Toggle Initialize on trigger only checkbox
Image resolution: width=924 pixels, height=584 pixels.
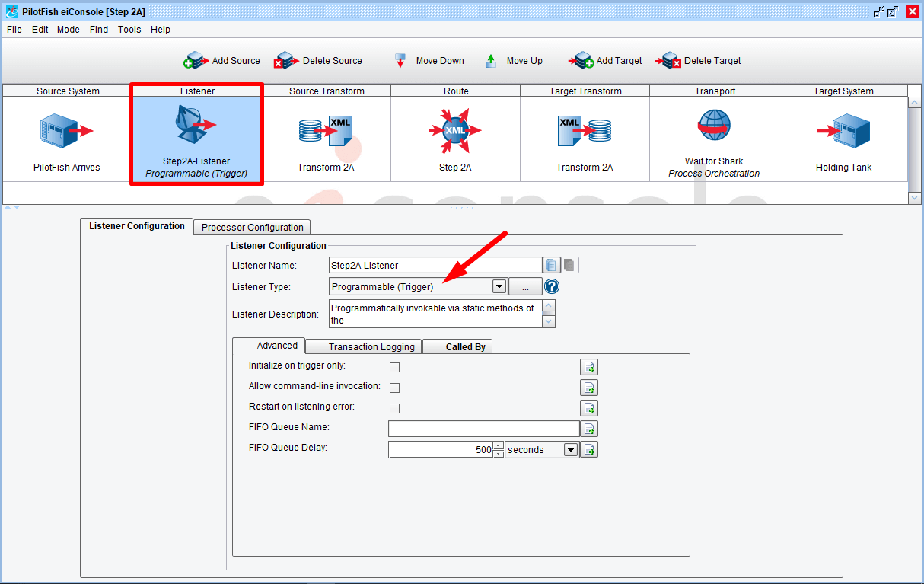click(x=394, y=367)
